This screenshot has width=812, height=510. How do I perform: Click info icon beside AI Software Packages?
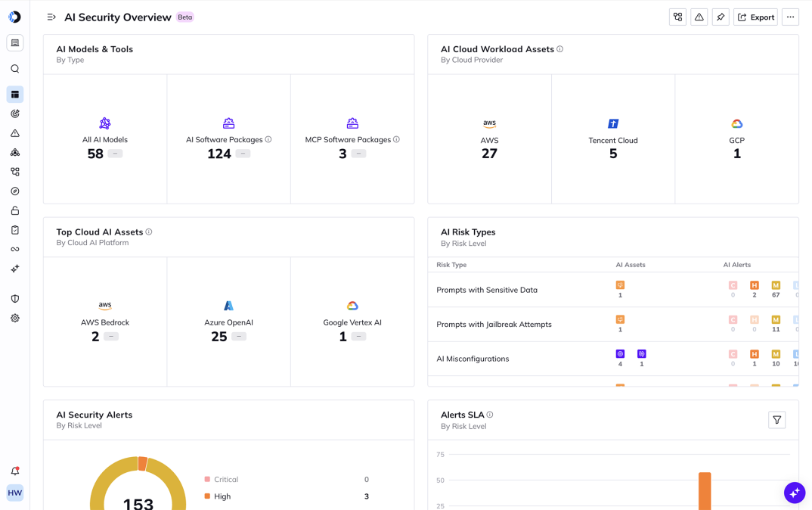(x=268, y=139)
